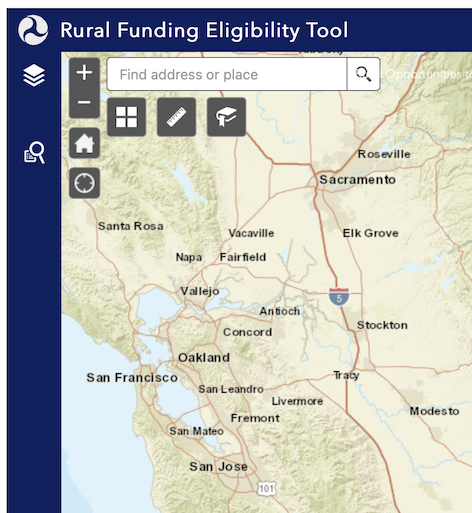Click the Interstate 5 shield marker
472x513 pixels.
(x=339, y=297)
